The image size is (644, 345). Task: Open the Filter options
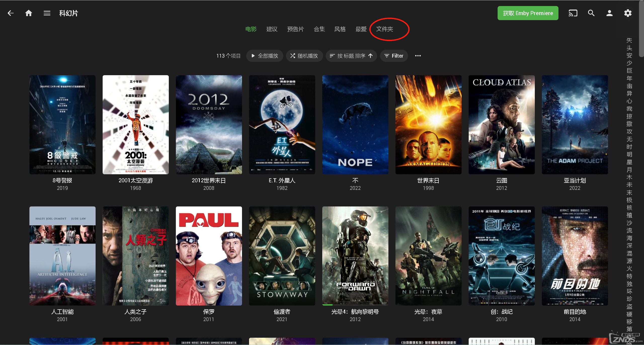pos(394,56)
